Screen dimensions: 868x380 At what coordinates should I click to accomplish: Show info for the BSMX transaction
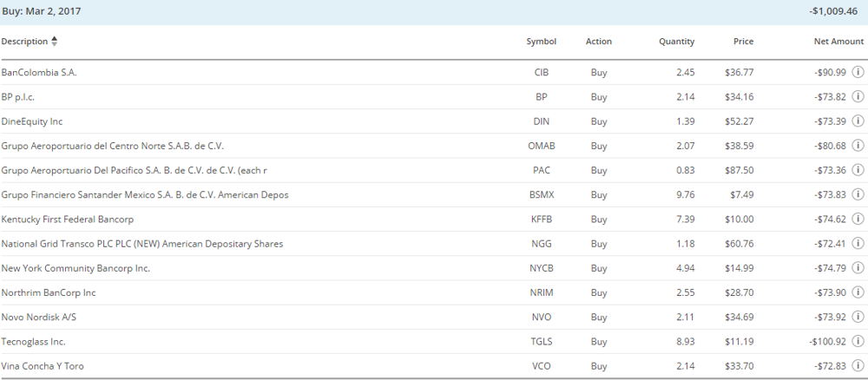click(x=858, y=194)
